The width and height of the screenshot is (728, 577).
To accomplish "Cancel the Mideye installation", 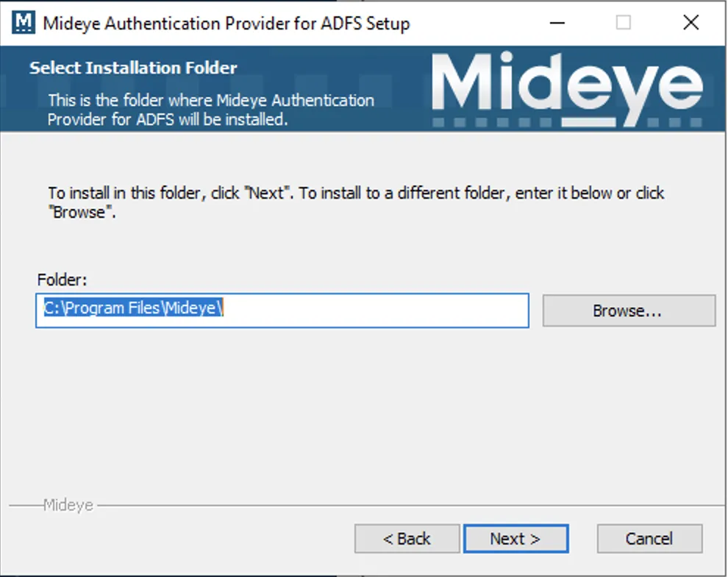I will click(x=649, y=538).
